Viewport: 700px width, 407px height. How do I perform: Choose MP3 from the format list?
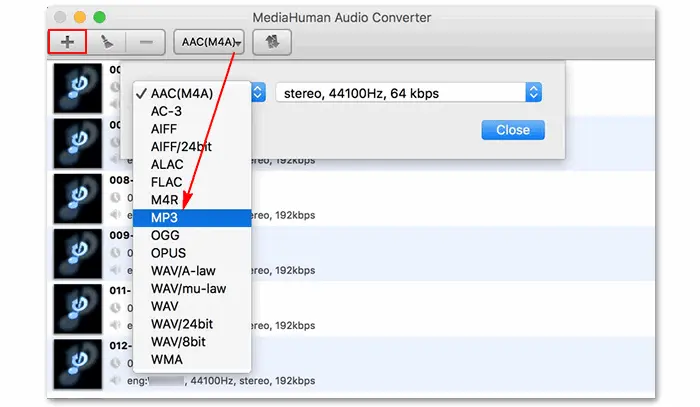(x=165, y=217)
